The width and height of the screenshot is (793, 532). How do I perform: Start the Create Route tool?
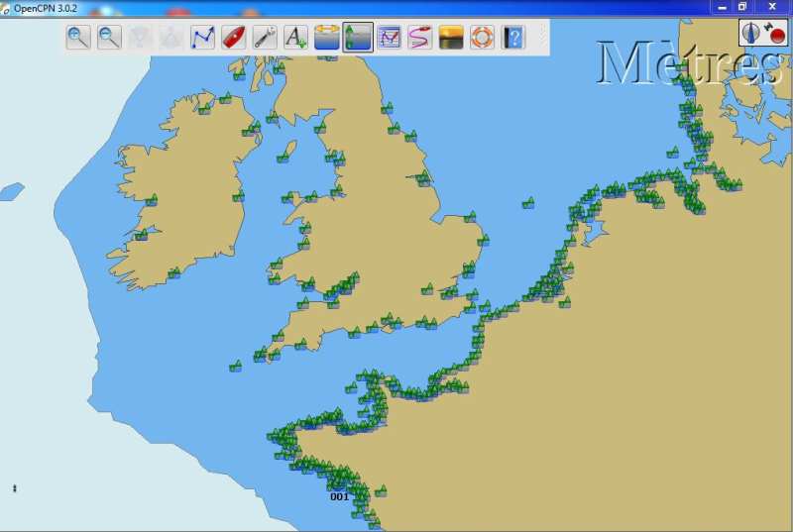203,37
